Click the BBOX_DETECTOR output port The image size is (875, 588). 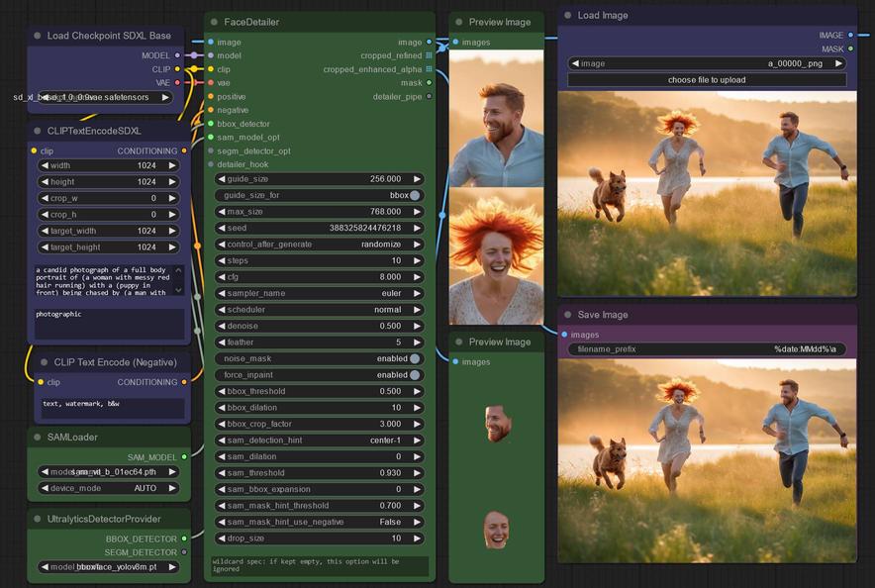[x=184, y=539]
